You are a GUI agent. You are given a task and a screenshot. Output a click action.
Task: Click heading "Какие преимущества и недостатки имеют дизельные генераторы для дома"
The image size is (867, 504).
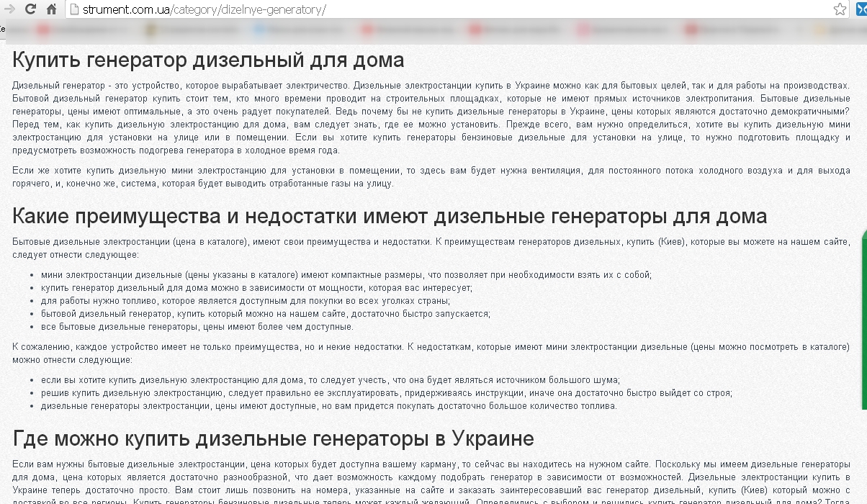[x=390, y=216]
